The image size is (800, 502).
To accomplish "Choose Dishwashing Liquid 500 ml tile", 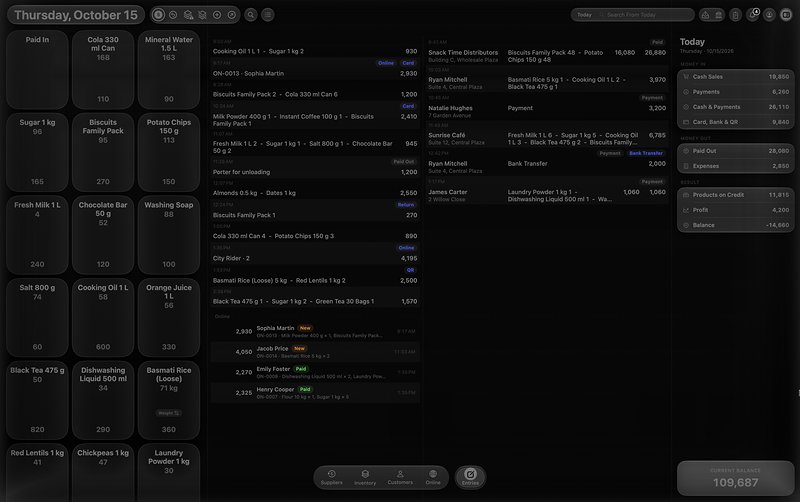I will click(x=103, y=400).
